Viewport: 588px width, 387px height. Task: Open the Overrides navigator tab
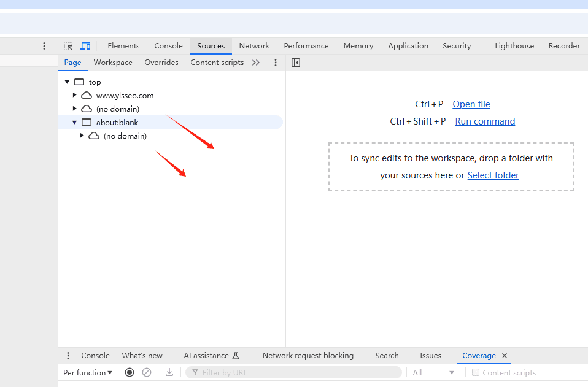[x=161, y=63]
